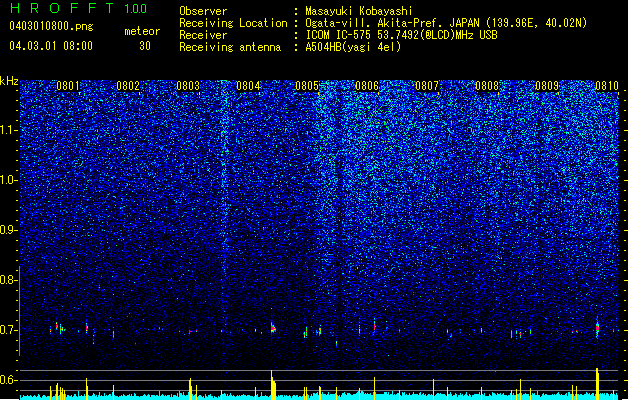Screen dimensions: 629x400
Task: Click the version number 1.0.0
Action: pos(135,8)
